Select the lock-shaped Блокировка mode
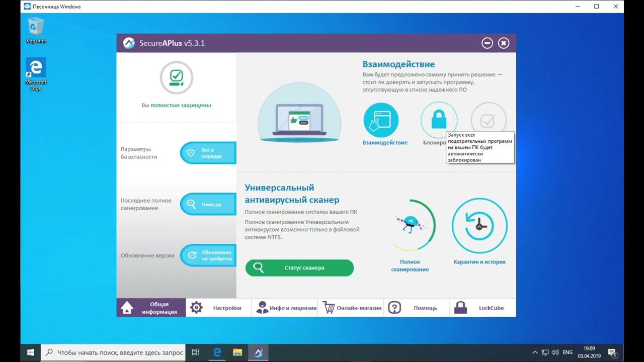644x362 pixels. point(439,120)
